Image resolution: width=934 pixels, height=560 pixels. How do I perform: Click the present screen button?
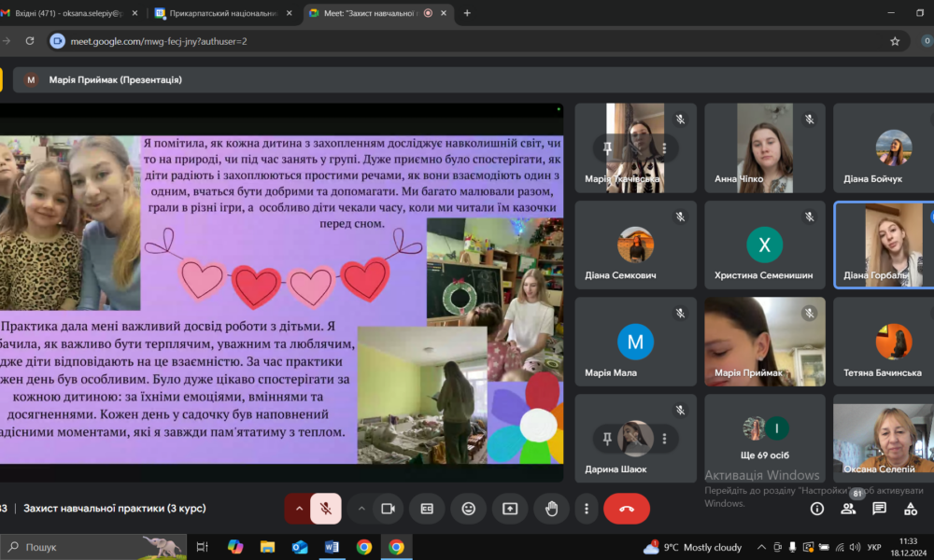coord(510,509)
